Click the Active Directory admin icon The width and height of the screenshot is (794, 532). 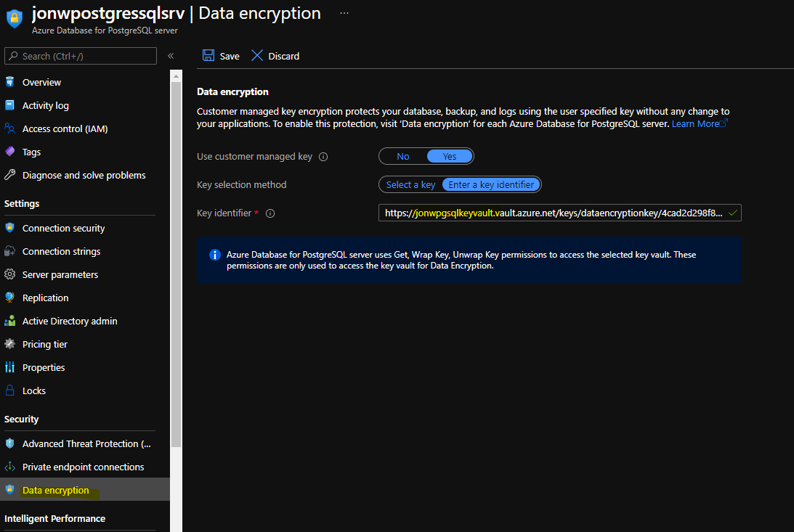9,321
